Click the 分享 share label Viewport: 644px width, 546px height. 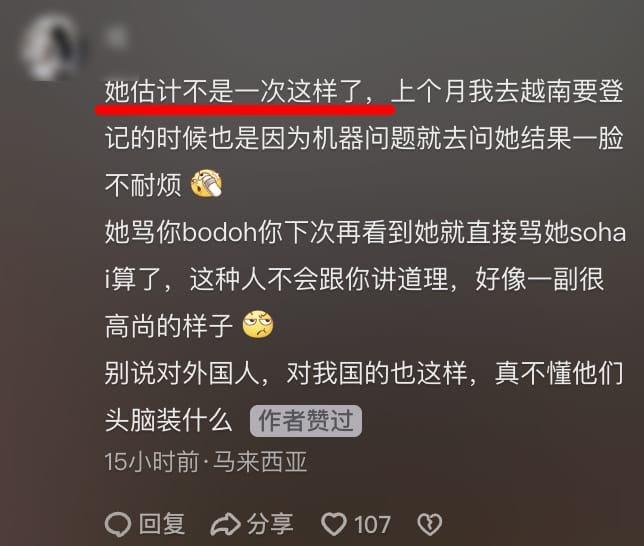270,525
